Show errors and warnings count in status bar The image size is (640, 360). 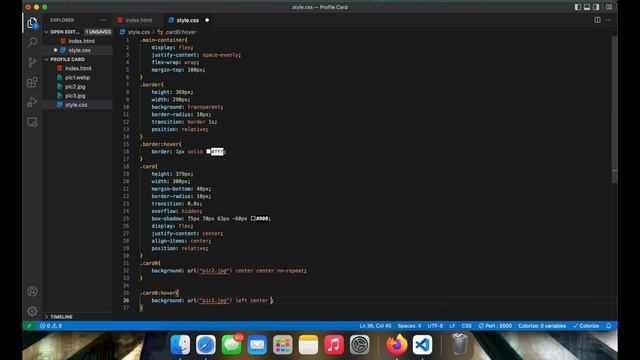pyautogui.click(x=51, y=326)
